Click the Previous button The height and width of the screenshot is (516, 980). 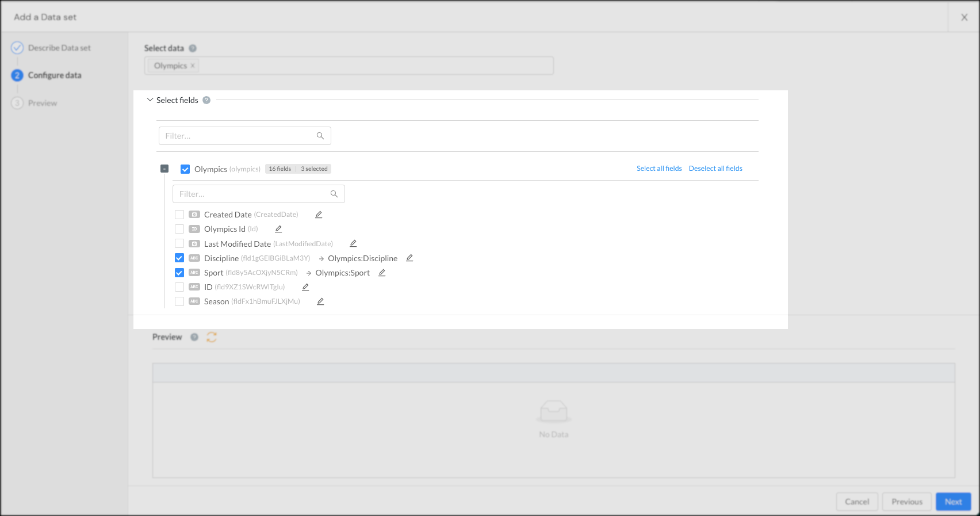(907, 502)
